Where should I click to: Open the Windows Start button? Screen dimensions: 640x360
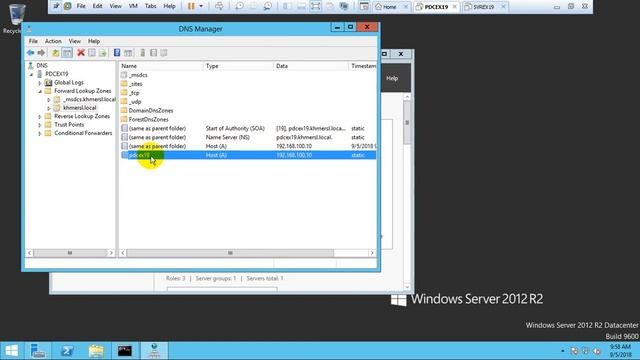click(x=12, y=351)
